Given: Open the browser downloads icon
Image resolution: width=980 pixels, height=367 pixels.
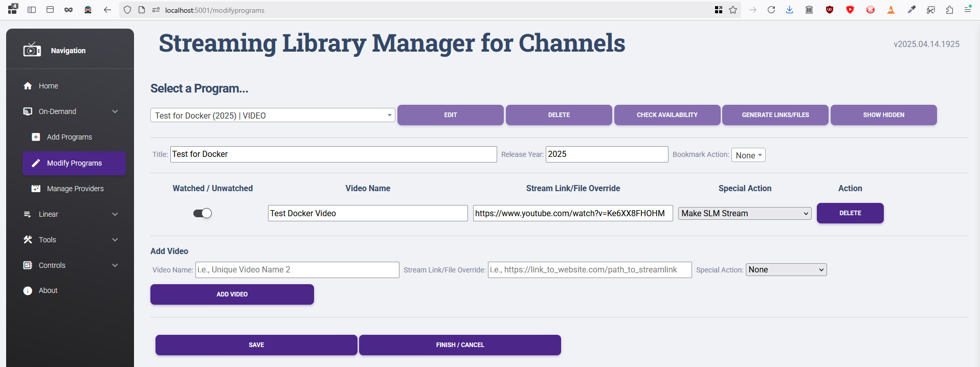Looking at the screenshot, I should point(790,10).
